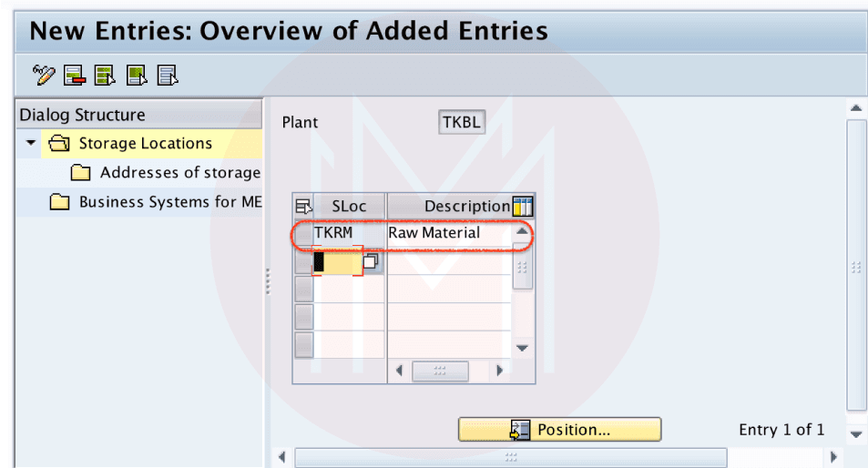Select the TKRM row using its row selector
Image resolution: width=868 pixels, height=468 pixels.
303,234
